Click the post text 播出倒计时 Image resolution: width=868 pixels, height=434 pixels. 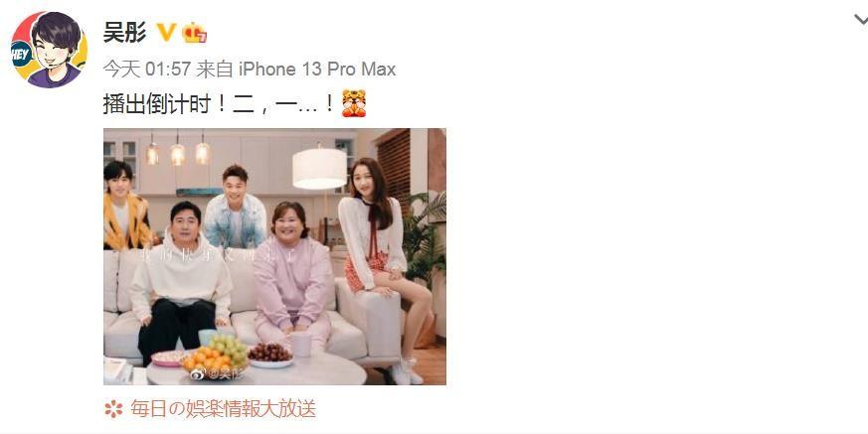coord(157,104)
